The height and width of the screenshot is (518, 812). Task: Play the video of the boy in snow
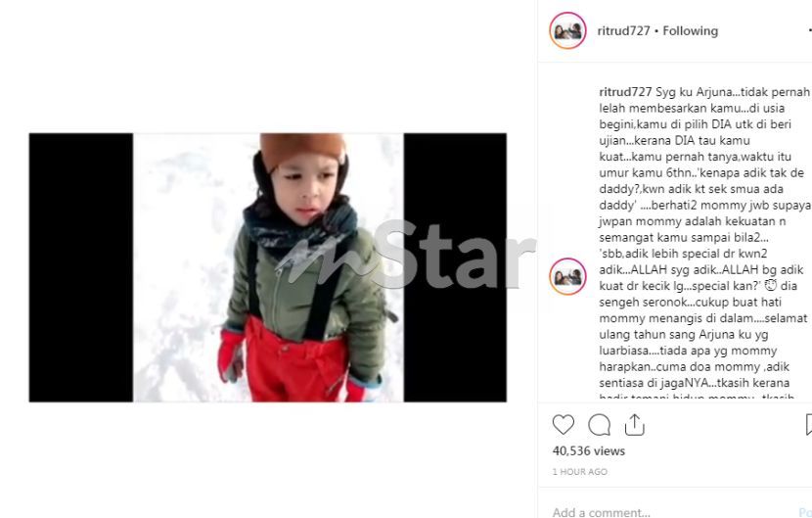point(268,267)
